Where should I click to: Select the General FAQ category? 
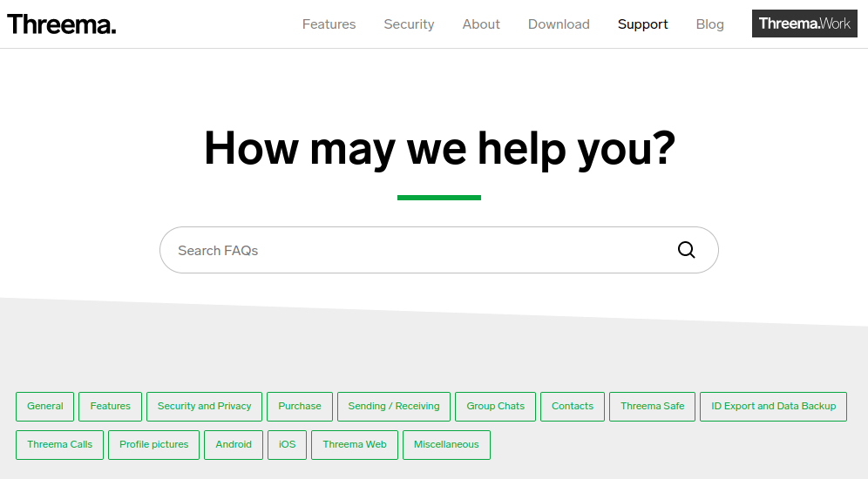point(44,407)
